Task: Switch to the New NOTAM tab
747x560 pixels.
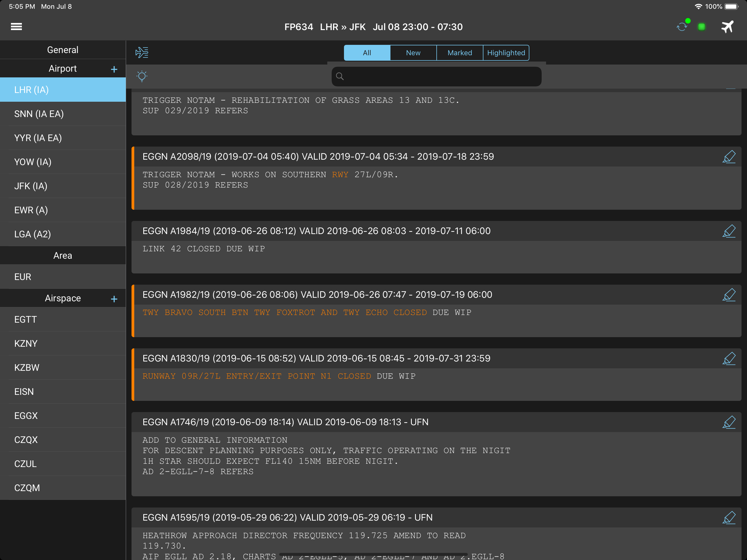Action: [x=413, y=53]
